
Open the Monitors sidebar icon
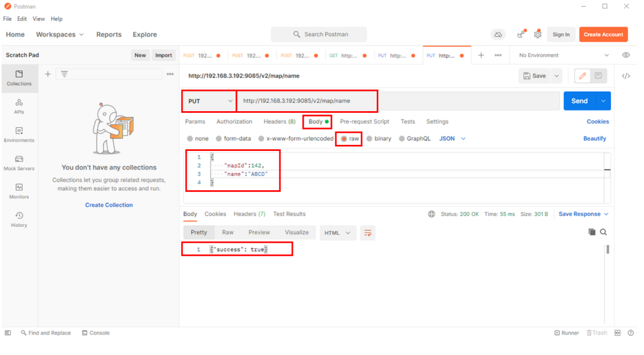(19, 191)
